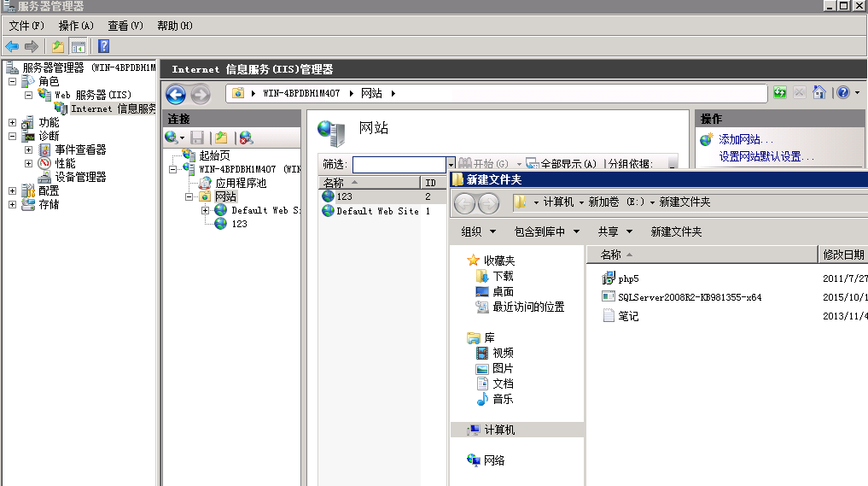868x486 pixels.
Task: Click the 收藏夹 favorites star icon
Action: (x=474, y=260)
